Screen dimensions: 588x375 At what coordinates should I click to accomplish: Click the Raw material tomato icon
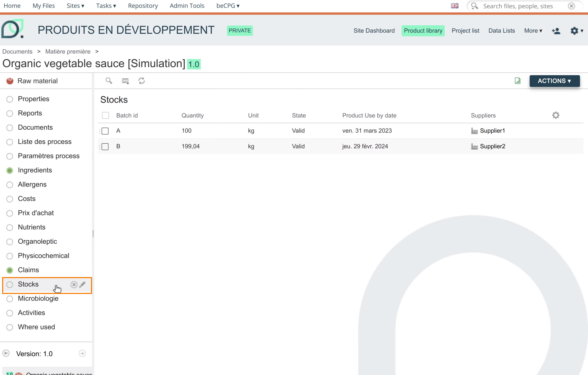10,81
